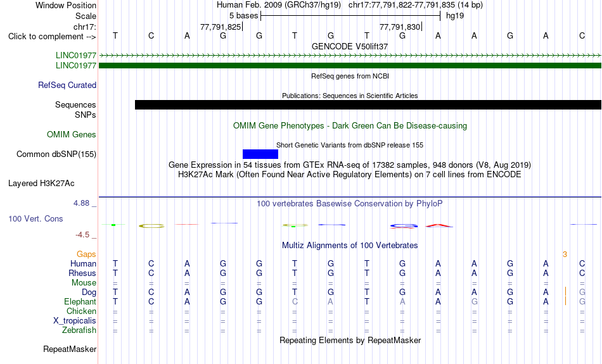Click the black Publications sequence bar
Screen dimensions: 602x364
pos(368,104)
